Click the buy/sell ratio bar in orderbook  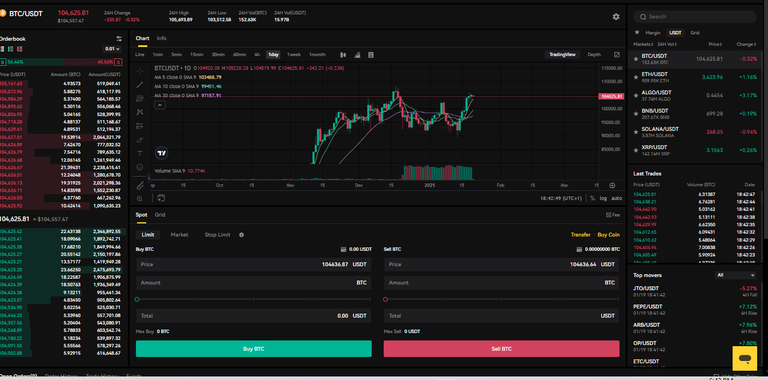coord(61,62)
